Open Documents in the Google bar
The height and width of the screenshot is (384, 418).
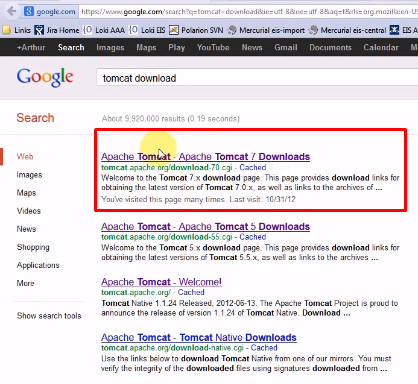[x=330, y=47]
